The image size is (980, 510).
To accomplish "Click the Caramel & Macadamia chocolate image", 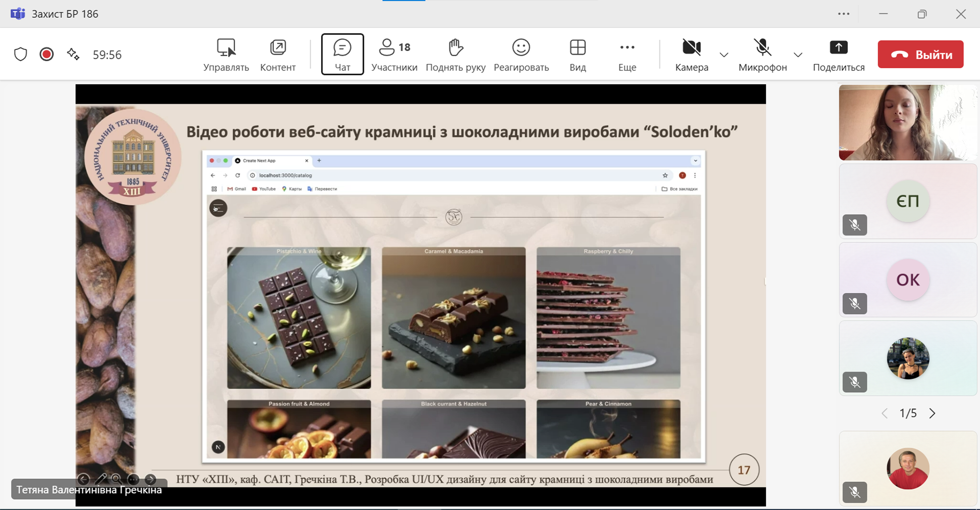I will pyautogui.click(x=453, y=319).
